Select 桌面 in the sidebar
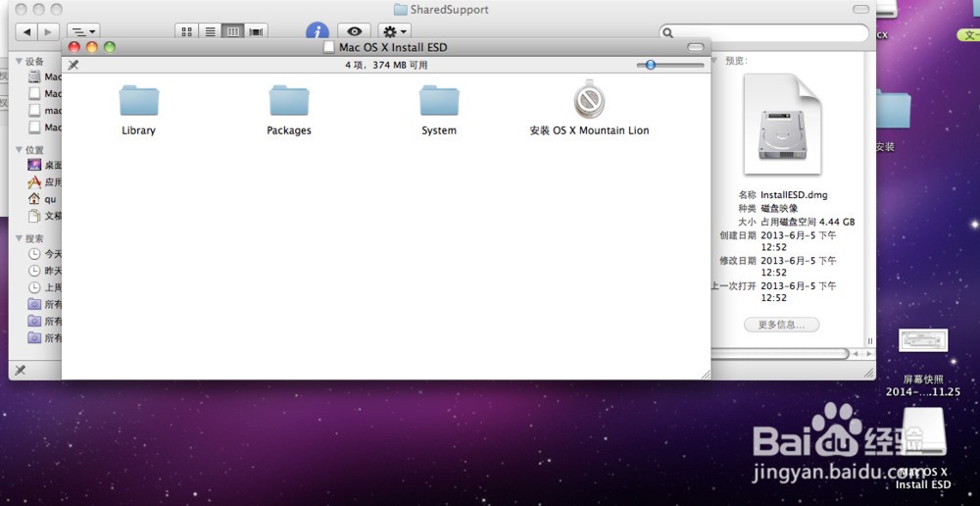 tap(44, 165)
